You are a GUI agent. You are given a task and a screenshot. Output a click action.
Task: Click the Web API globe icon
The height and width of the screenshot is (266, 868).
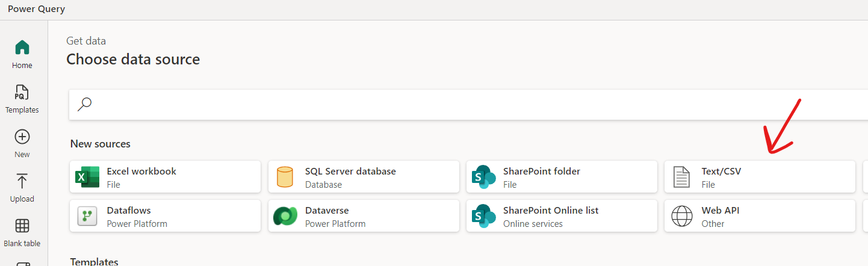pyautogui.click(x=681, y=216)
